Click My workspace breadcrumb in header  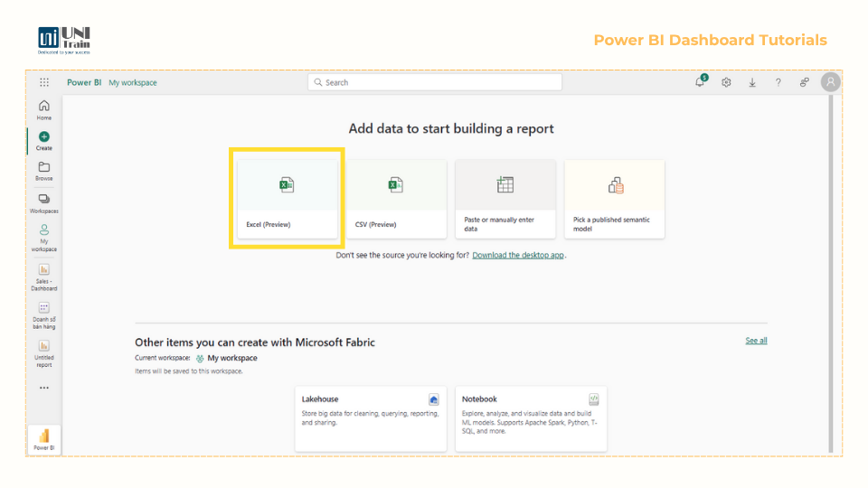coord(133,82)
